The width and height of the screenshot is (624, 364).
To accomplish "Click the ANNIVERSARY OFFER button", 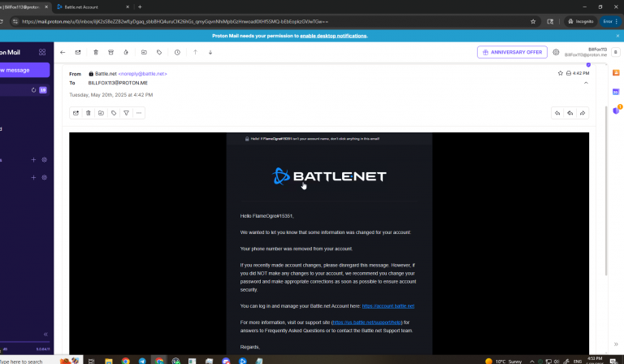I will coord(512,52).
